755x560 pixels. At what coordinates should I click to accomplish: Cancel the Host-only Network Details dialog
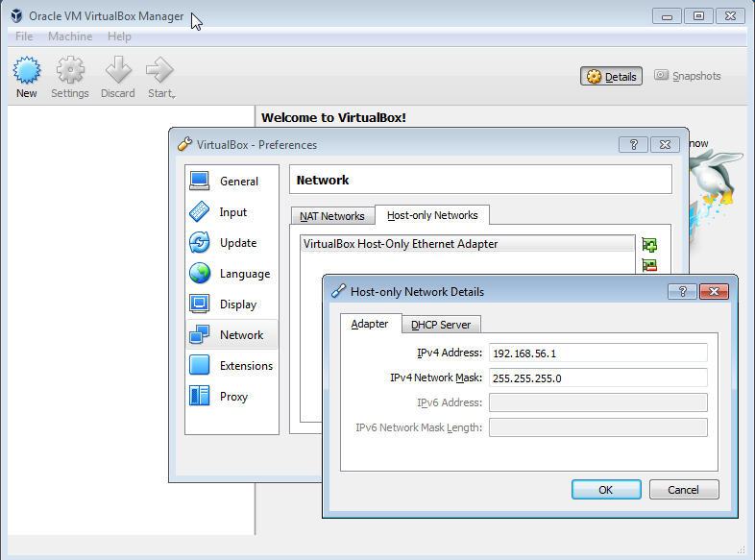click(x=684, y=490)
